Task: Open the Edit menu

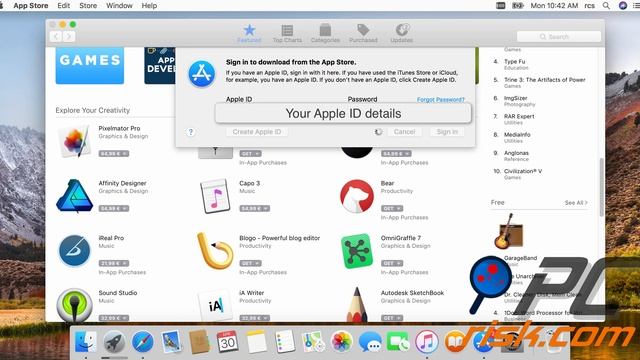Action: tap(64, 6)
